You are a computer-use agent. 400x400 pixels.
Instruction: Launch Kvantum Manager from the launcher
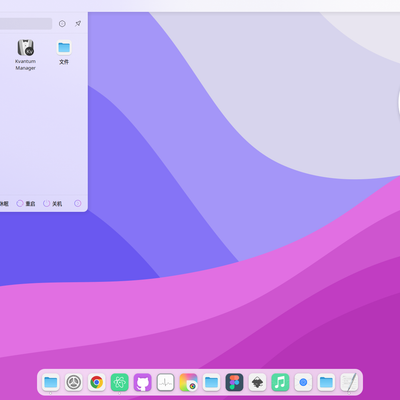click(x=25, y=55)
